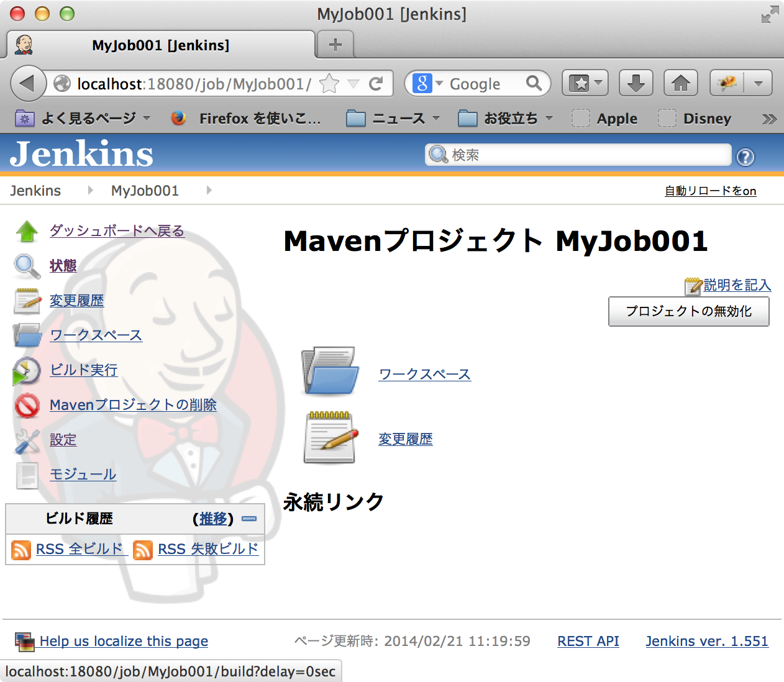Click the ビルド実行 link
The width and height of the screenshot is (784, 682).
coord(84,370)
